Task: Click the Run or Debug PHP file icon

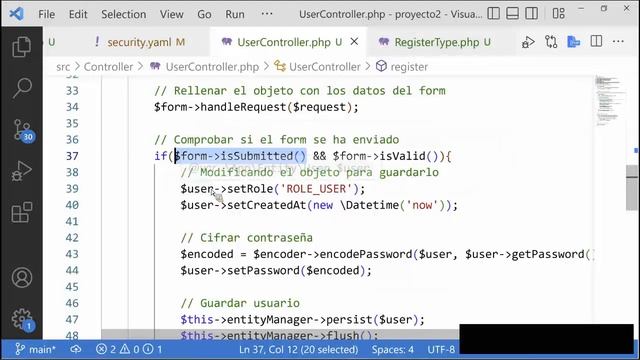Action: point(528,42)
